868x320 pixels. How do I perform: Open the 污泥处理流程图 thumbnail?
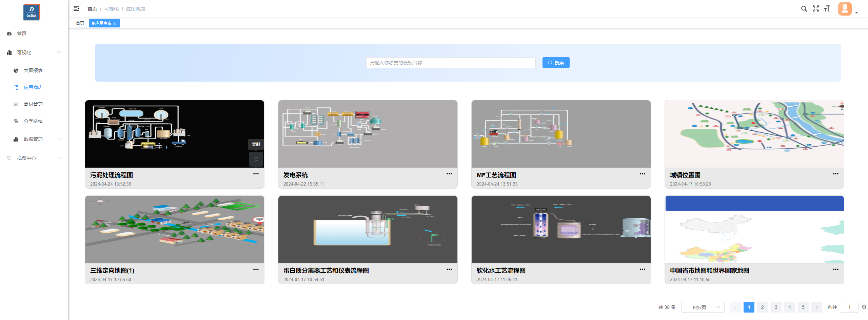point(174,134)
